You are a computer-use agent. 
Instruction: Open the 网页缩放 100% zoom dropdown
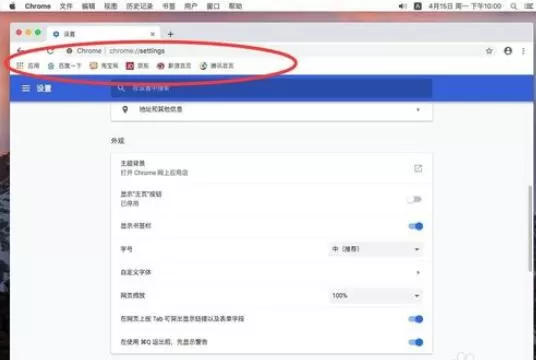click(x=375, y=296)
